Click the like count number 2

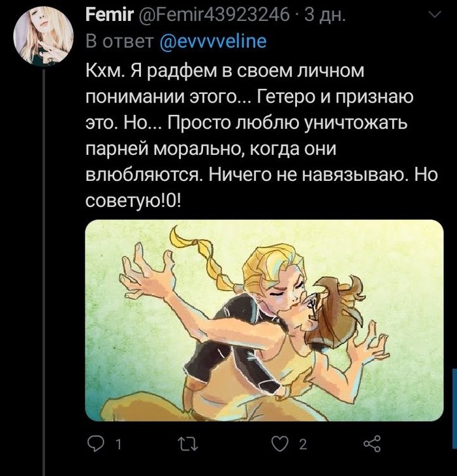(303, 445)
